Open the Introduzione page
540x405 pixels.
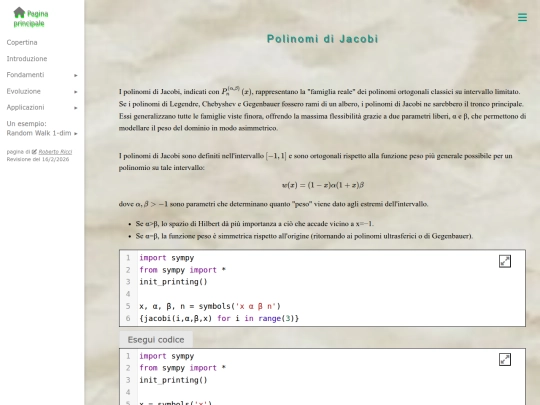coord(27,59)
